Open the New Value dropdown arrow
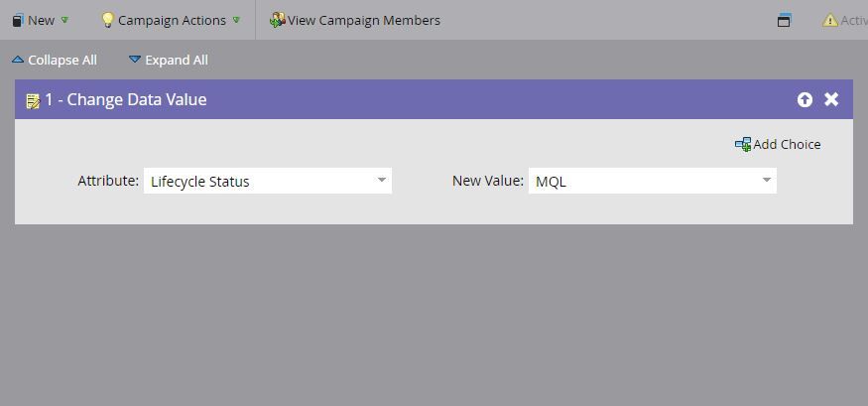This screenshot has width=868, height=406. (766, 181)
